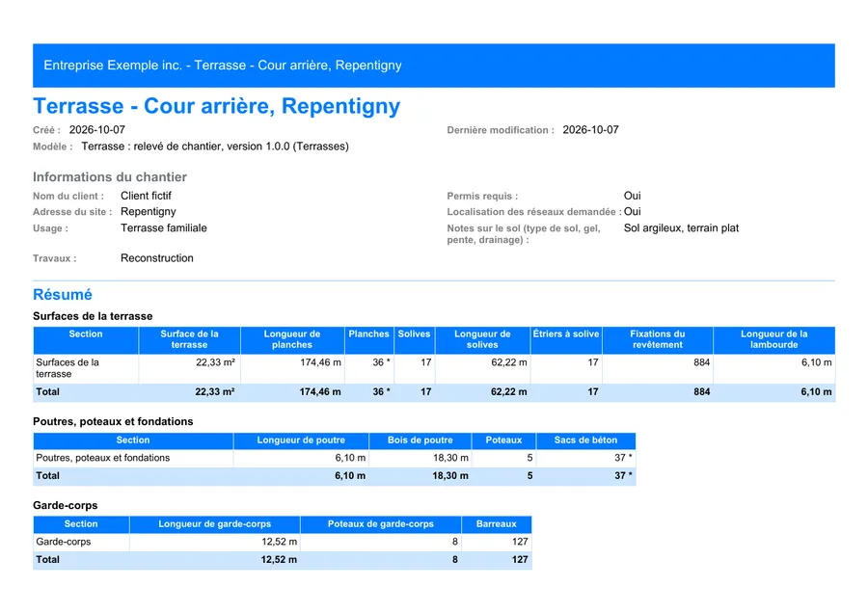This screenshot has width=868, height=613.
Task: Click the 'Oui' value beside 'Permis requis'
Action: 632,196
